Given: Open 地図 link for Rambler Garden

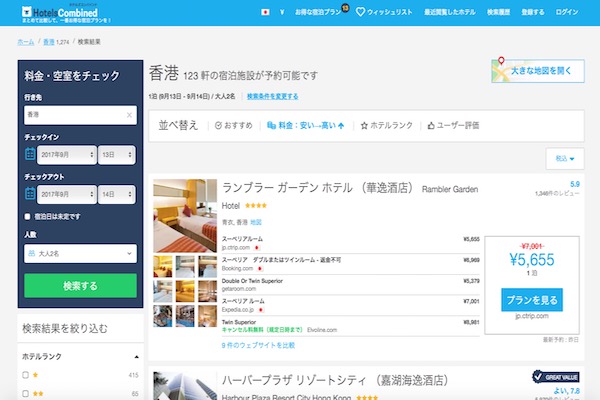Looking at the screenshot, I should pos(256,222).
